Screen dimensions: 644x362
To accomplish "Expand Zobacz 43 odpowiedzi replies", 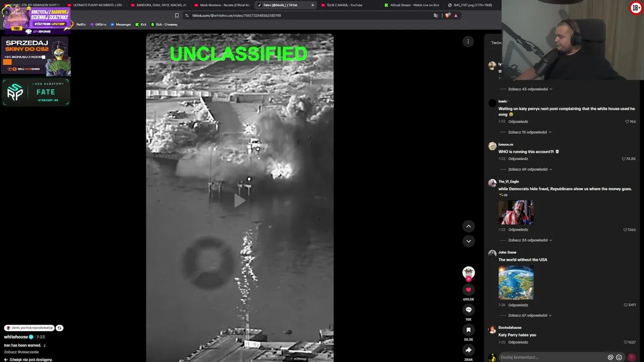I will point(530,89).
